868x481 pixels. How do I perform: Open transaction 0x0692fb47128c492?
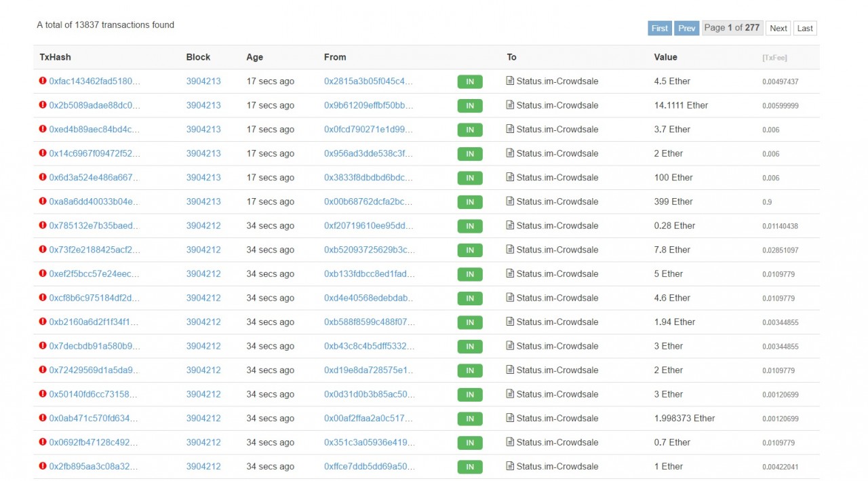[x=94, y=442]
